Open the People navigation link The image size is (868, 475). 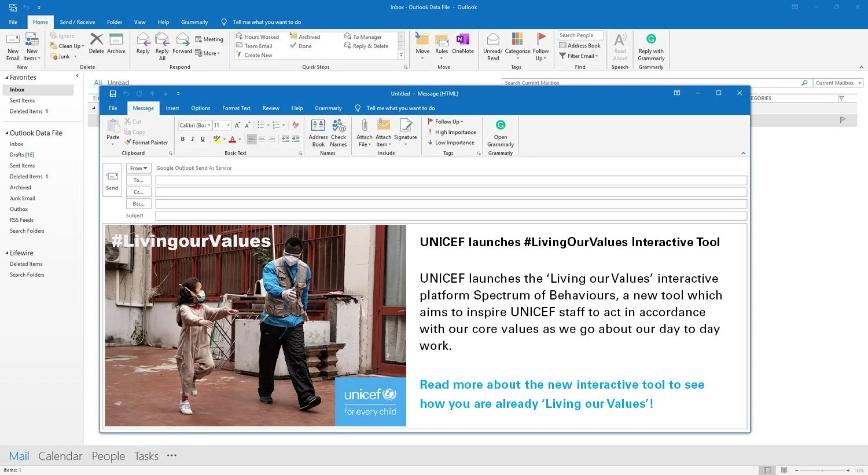tap(108, 456)
